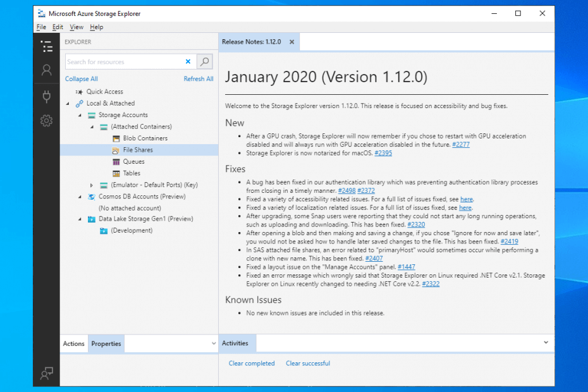Open Account Management in the left sidebar
Viewport: 588px width, 392px height.
46,70
